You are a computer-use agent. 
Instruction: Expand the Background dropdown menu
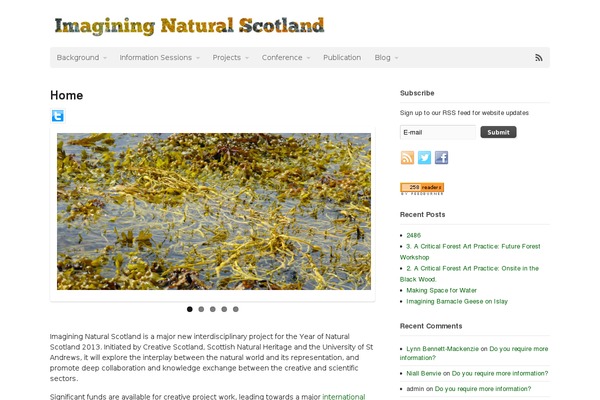click(x=82, y=57)
